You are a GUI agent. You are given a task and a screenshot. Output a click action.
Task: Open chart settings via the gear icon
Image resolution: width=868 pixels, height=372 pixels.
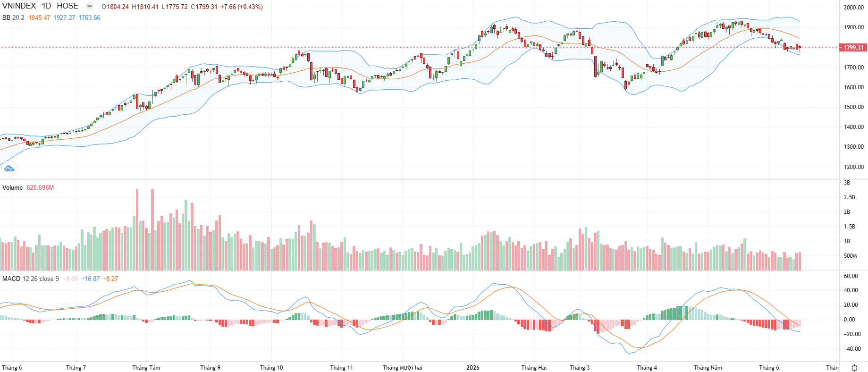pyautogui.click(x=854, y=368)
